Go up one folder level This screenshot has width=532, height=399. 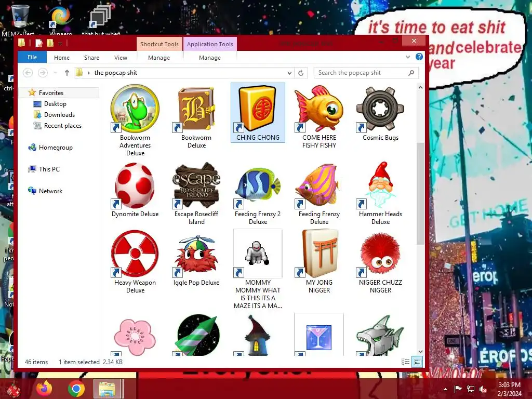(67, 73)
